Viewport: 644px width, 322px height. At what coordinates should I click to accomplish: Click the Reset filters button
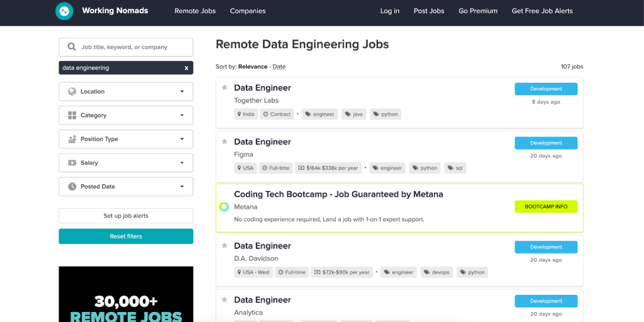pos(126,236)
